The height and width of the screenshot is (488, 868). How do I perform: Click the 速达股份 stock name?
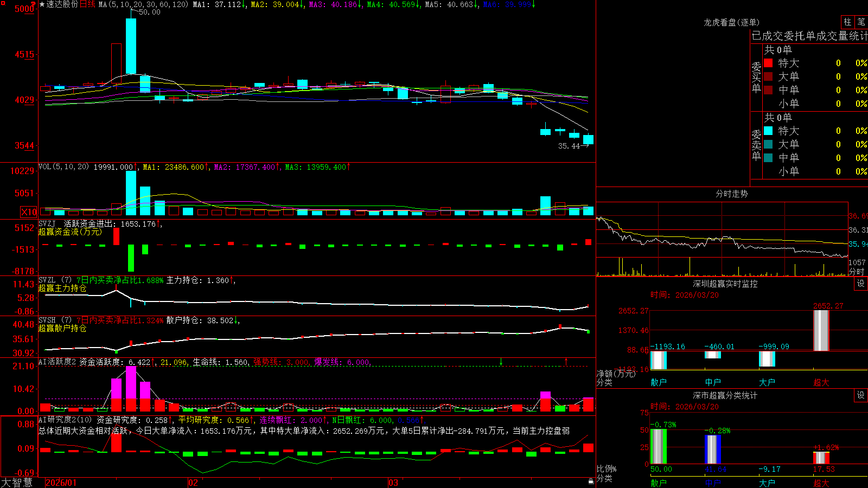coord(62,4)
